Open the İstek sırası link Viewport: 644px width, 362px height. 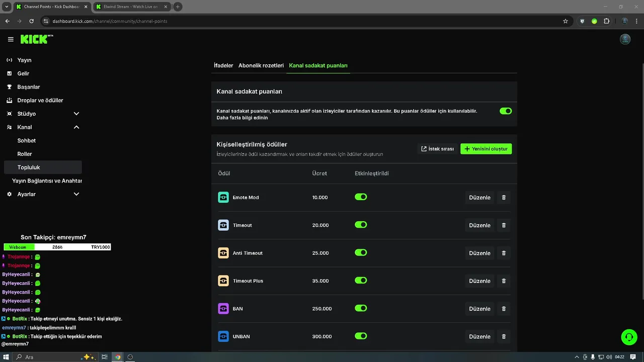[437, 149]
